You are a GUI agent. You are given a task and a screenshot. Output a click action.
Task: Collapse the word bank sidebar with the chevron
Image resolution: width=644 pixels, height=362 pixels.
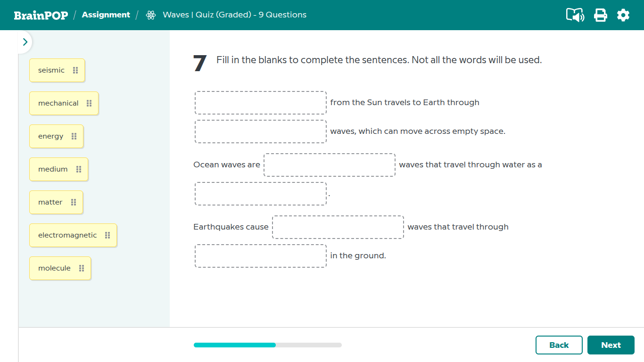[x=25, y=41]
